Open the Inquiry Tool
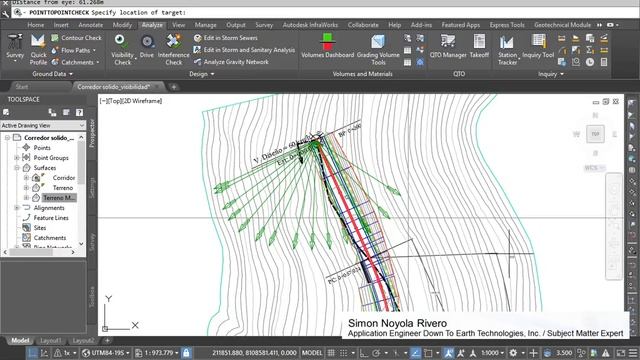 click(538, 46)
